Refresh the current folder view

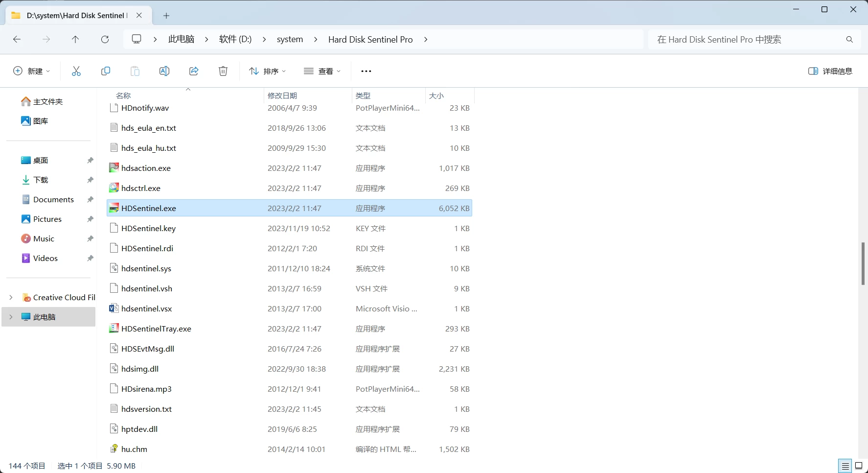(x=105, y=39)
